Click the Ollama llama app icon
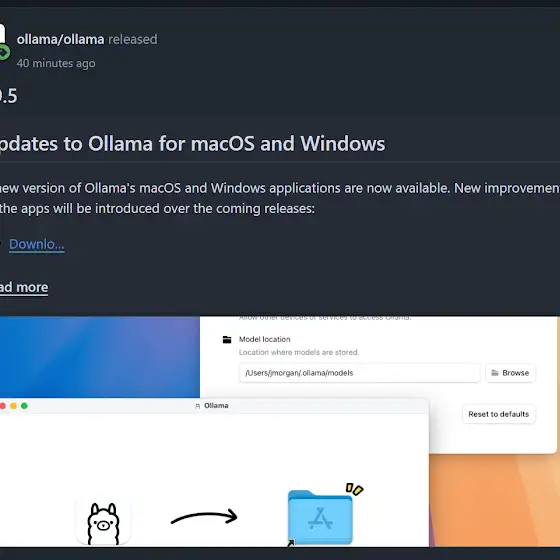 tap(103, 523)
